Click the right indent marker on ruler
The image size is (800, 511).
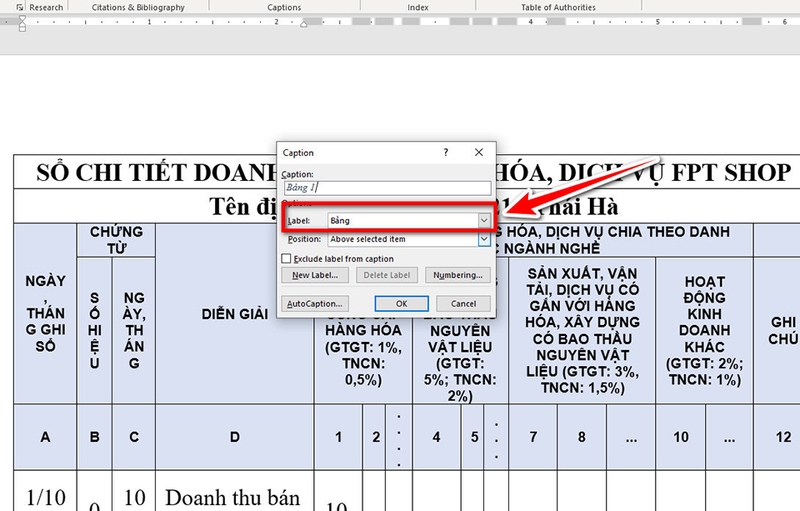coord(304,24)
